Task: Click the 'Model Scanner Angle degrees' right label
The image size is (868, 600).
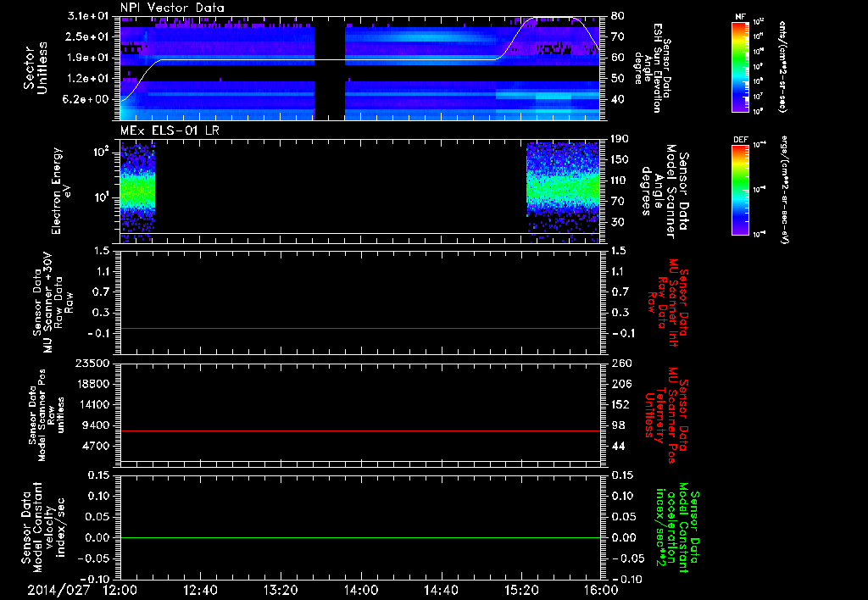Action: [665, 192]
